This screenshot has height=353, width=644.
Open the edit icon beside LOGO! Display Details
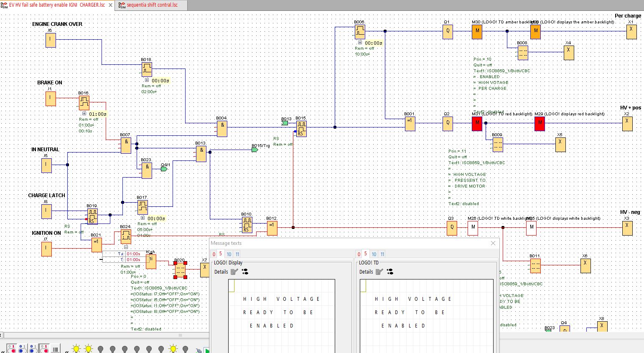click(234, 272)
